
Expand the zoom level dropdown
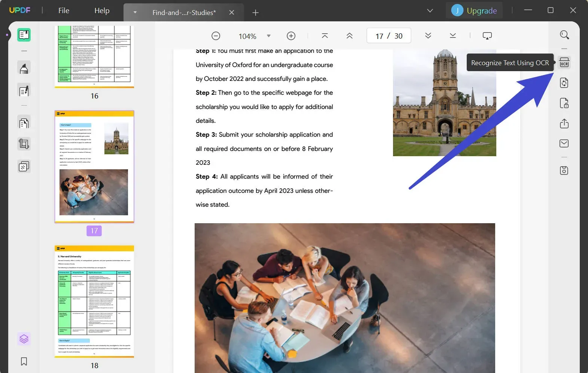point(268,36)
